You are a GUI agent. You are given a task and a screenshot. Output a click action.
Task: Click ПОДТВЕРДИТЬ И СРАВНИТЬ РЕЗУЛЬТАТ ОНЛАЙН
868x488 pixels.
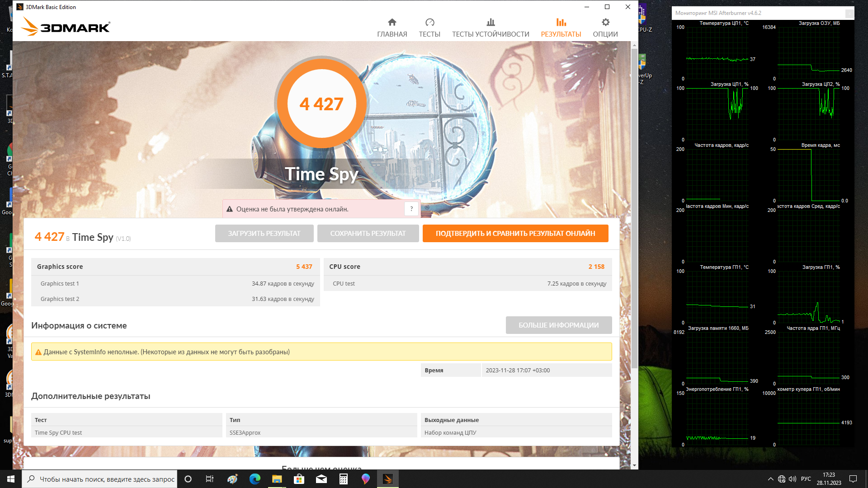pos(515,234)
